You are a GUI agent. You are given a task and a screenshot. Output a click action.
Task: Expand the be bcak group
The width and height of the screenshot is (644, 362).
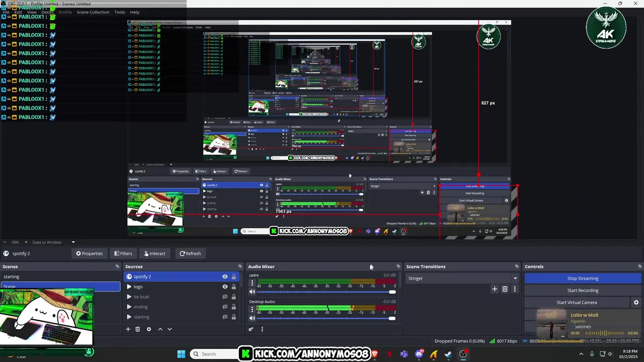tap(129, 297)
